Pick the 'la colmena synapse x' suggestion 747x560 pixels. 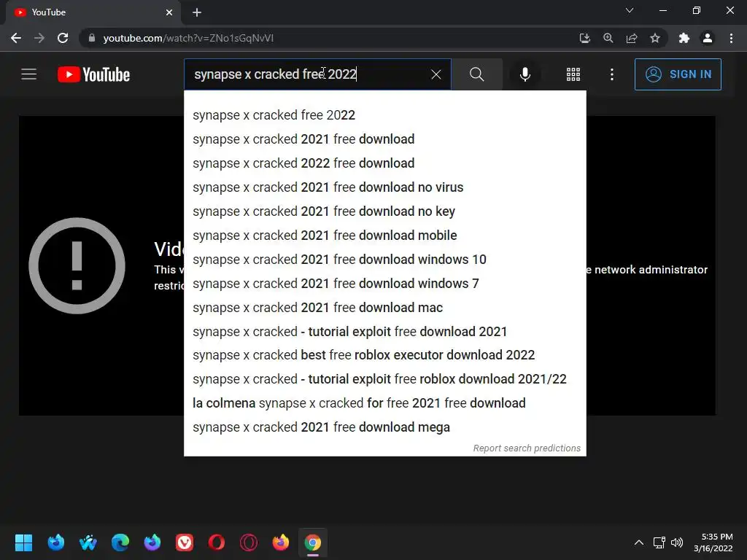click(385, 403)
